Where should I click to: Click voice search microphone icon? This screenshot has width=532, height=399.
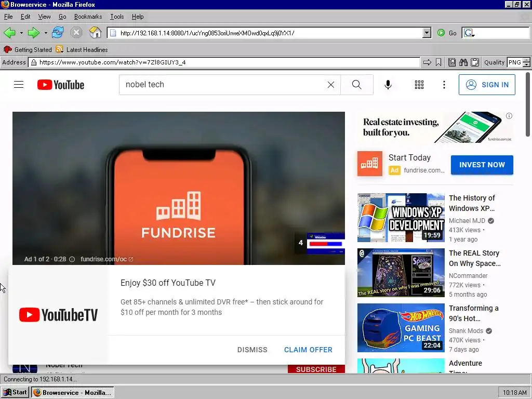coord(388,85)
